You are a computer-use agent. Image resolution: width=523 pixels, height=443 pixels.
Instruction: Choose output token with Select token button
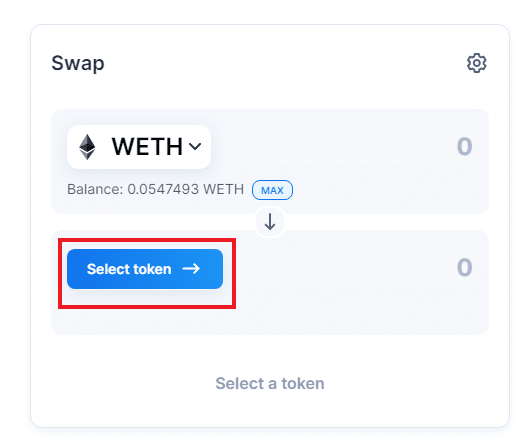coord(145,269)
